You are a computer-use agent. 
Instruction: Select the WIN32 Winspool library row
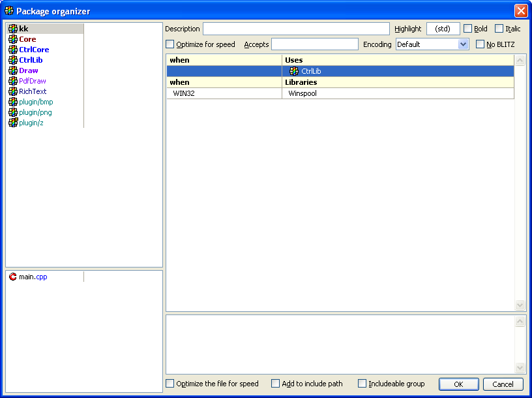[339, 93]
